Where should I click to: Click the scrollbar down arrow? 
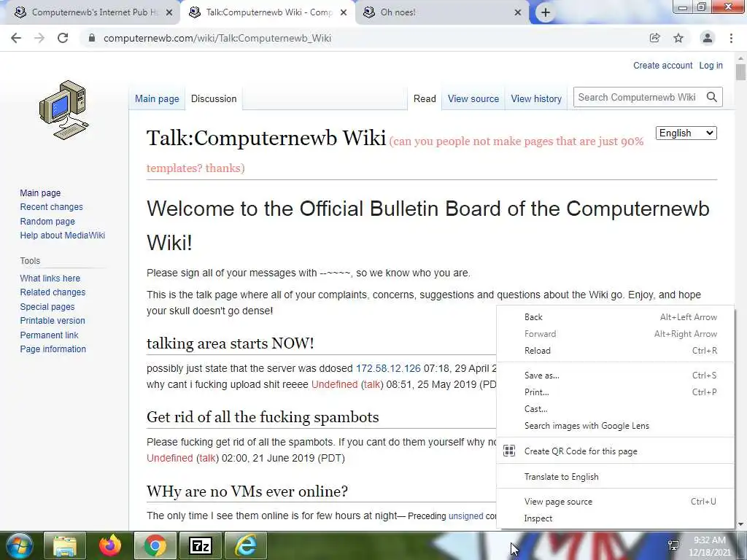[740, 525]
